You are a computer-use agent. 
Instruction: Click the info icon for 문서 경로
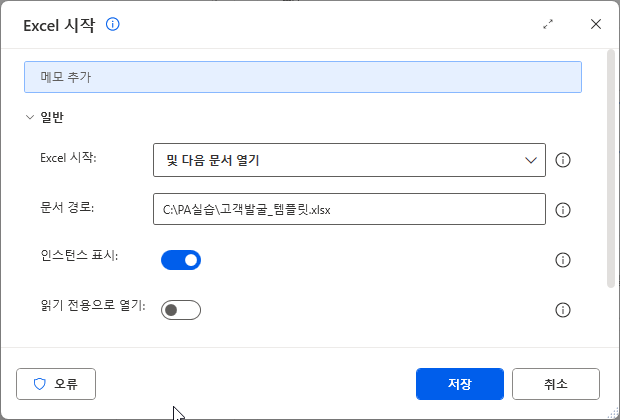point(563,210)
